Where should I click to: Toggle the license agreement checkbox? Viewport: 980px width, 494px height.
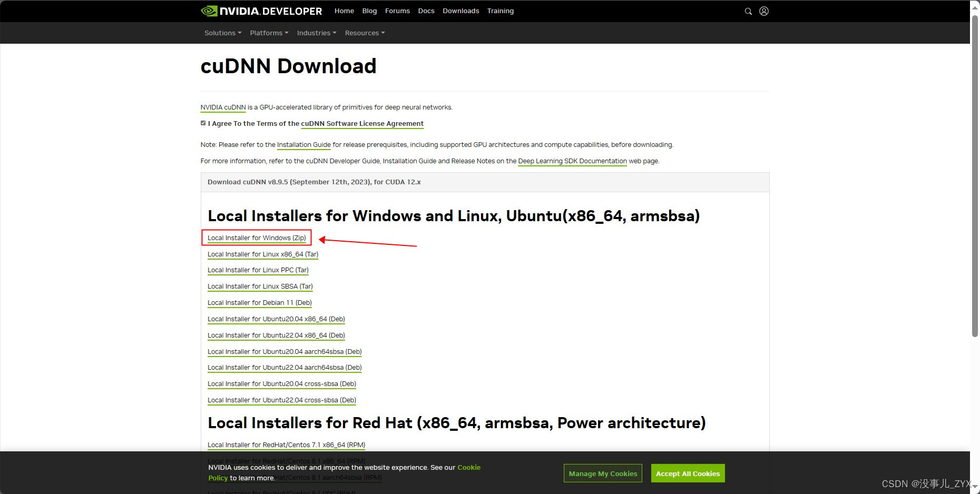203,123
